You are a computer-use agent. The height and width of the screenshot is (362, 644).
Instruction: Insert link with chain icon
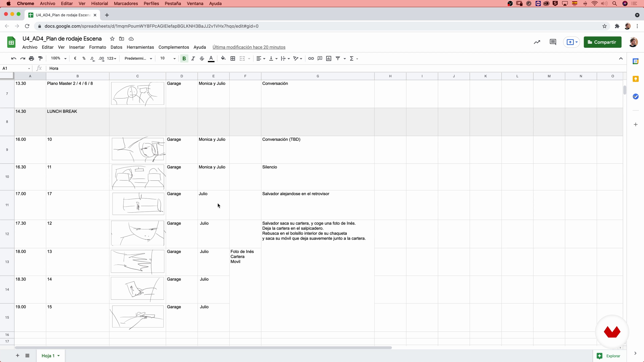click(x=311, y=58)
